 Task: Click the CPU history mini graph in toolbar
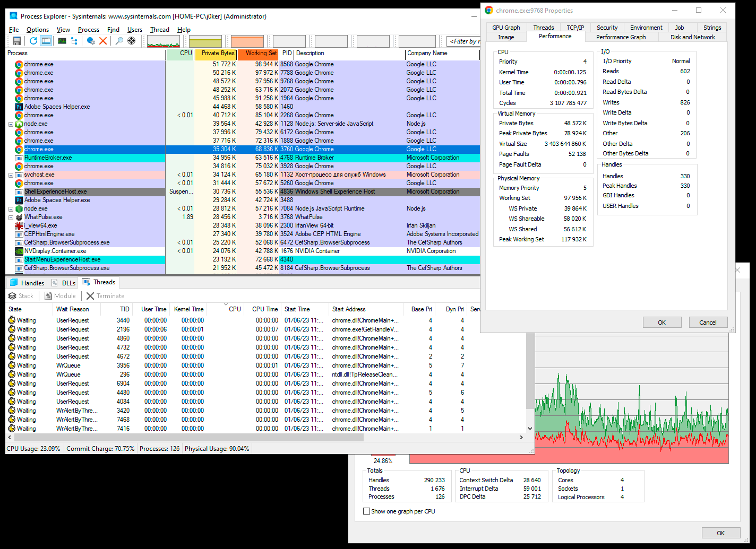pyautogui.click(x=164, y=41)
